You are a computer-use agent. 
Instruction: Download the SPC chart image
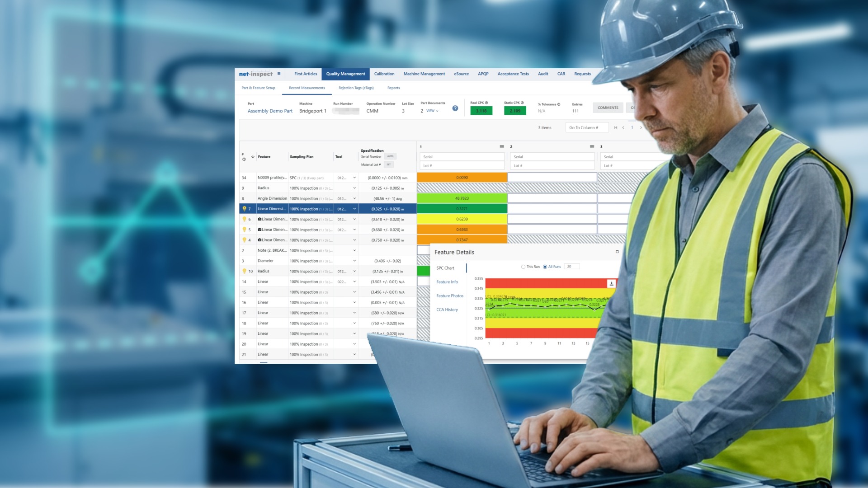pos(611,283)
